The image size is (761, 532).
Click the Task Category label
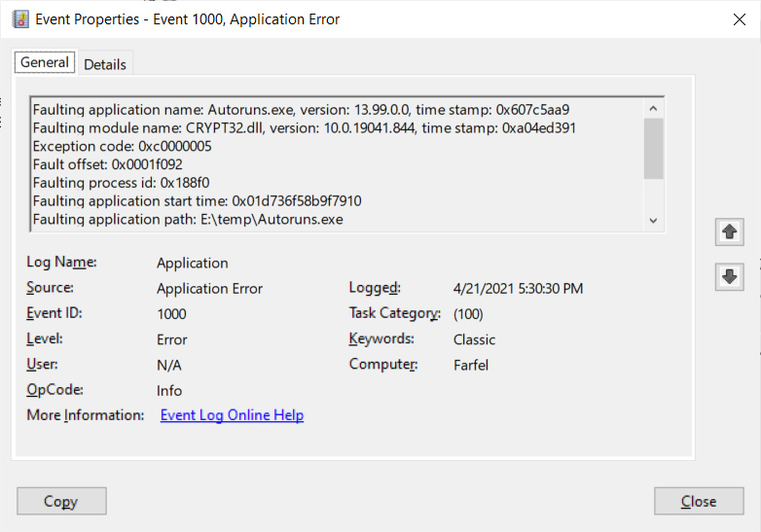394,313
